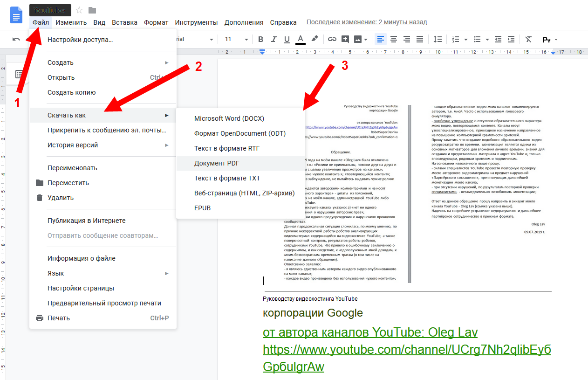
Task: Expand the Язык submenu
Action: [x=103, y=273]
